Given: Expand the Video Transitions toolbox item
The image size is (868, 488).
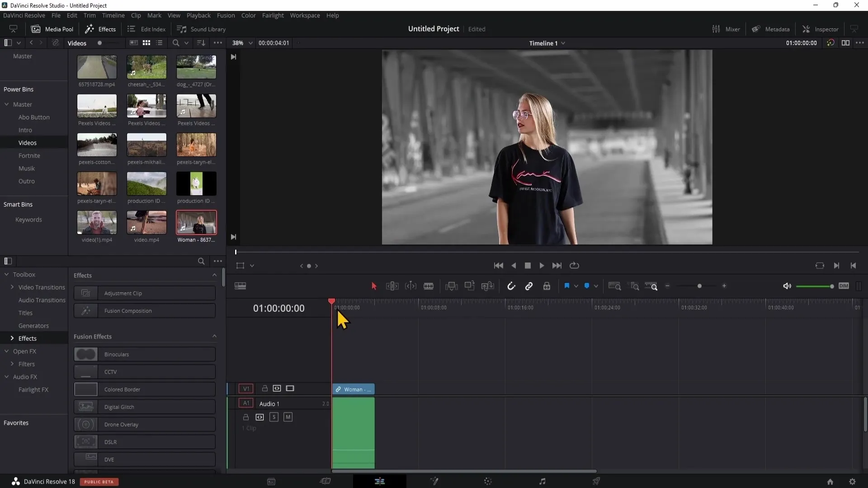Looking at the screenshot, I should tap(12, 287).
